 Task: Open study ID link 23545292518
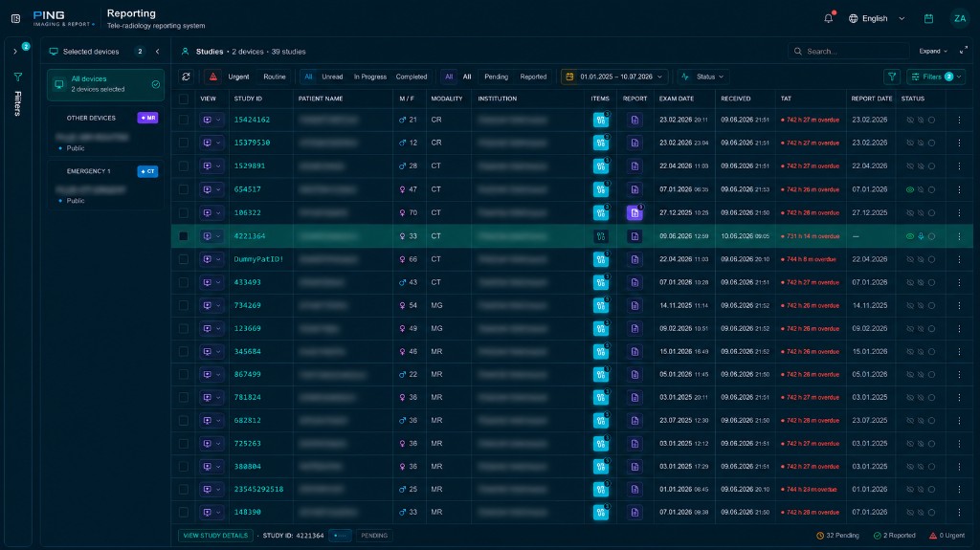[258, 490]
